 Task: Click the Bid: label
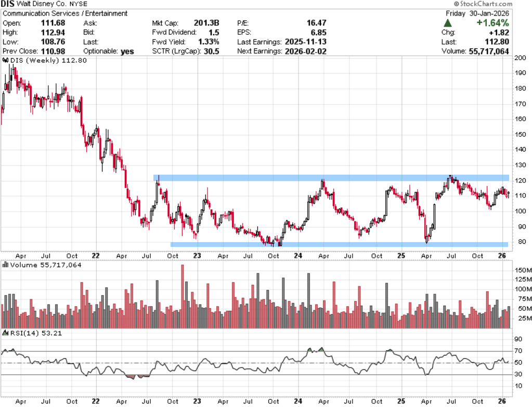[x=89, y=33]
